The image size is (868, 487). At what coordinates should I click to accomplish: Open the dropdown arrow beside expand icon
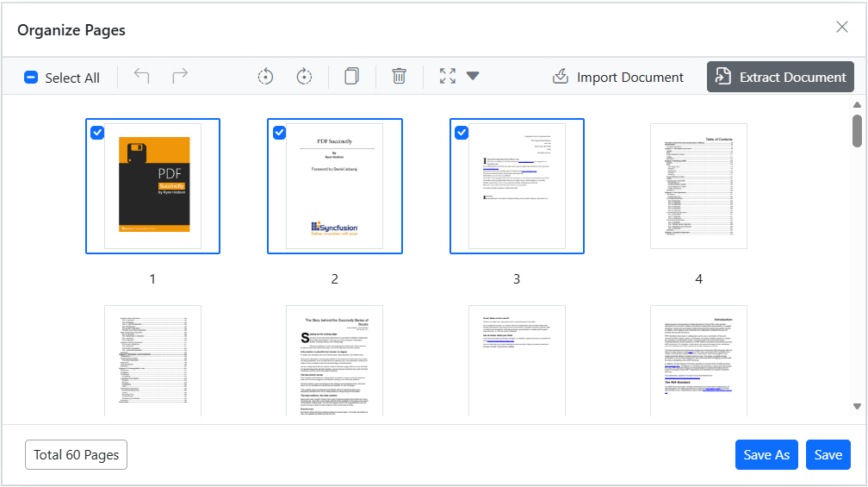click(473, 76)
